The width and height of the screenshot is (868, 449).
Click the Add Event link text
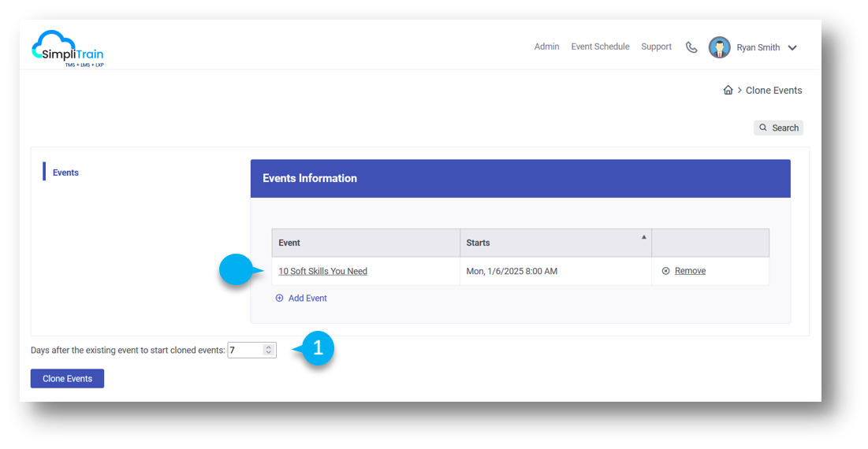(x=307, y=299)
